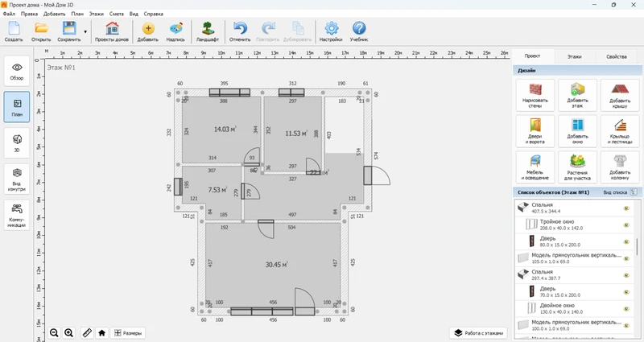
Task: Open the Проекты домов gallery
Action: click(112, 31)
